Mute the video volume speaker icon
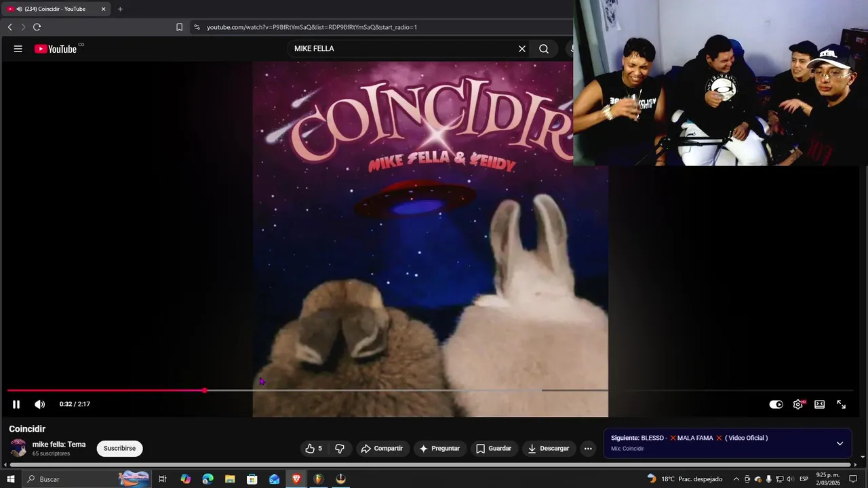 [x=40, y=405]
